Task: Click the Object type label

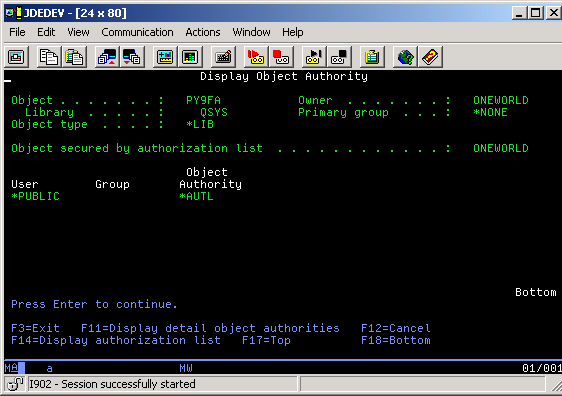Action: (49, 124)
